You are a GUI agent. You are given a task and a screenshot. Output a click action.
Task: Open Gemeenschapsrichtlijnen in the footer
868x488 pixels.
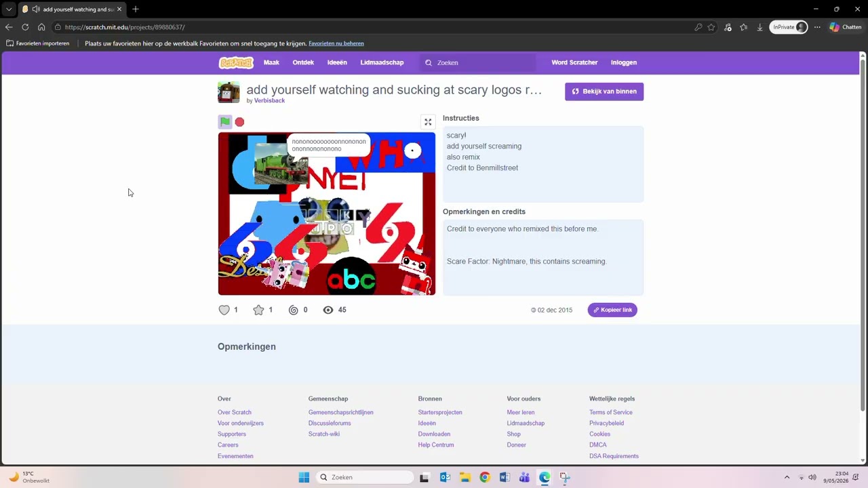pos(341,412)
